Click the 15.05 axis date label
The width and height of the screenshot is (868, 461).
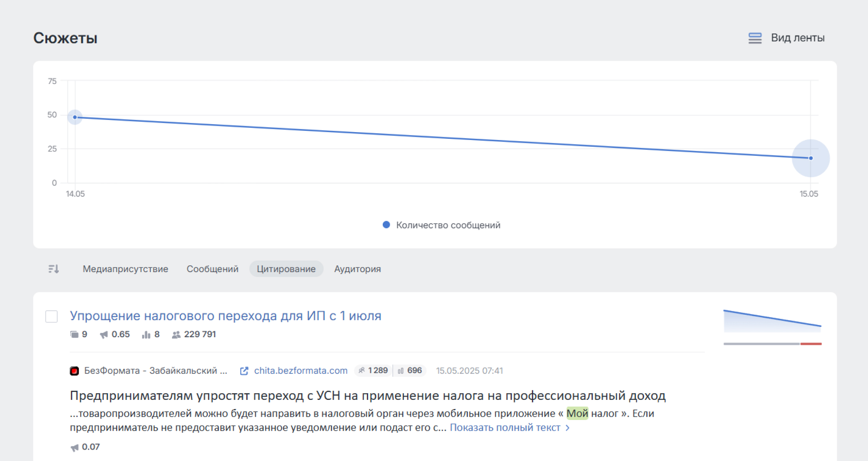[x=809, y=194]
